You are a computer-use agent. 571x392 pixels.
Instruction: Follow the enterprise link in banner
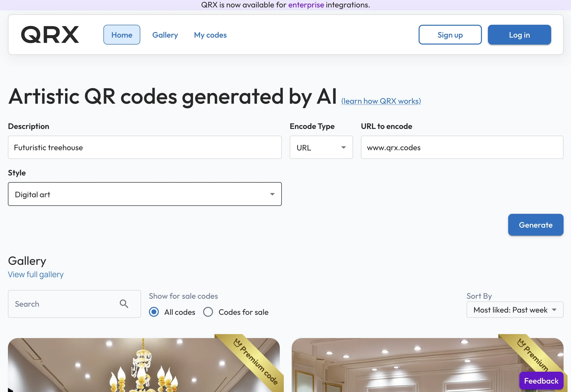306,5
